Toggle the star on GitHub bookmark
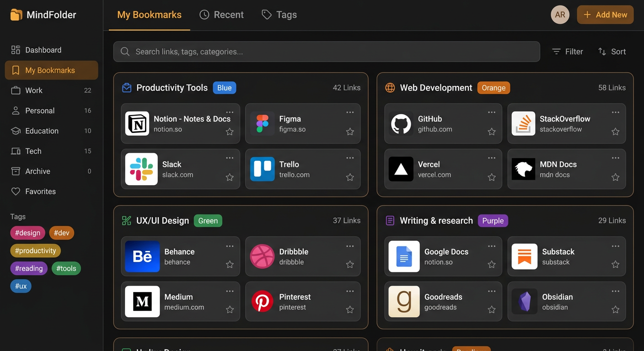Screen dimensions: 644x351 492,132
